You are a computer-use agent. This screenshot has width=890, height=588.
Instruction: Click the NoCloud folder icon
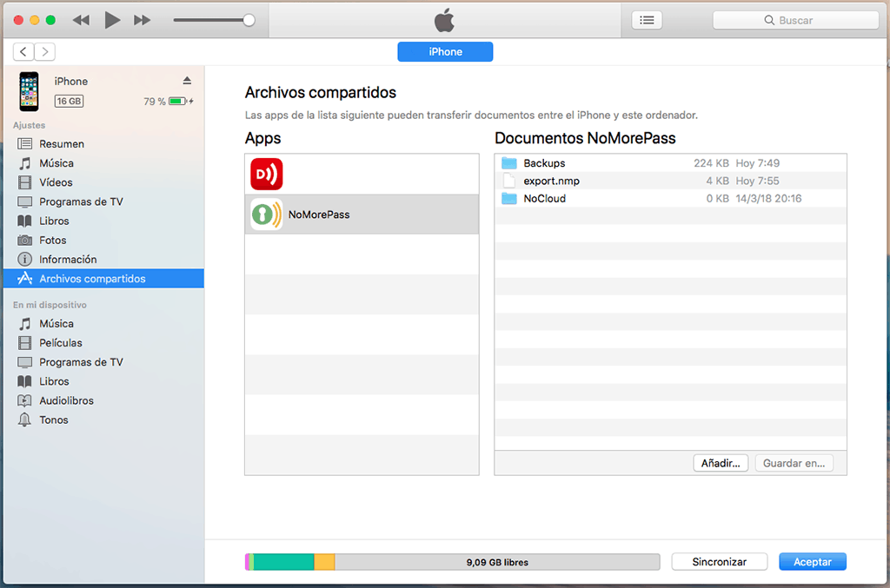point(509,198)
